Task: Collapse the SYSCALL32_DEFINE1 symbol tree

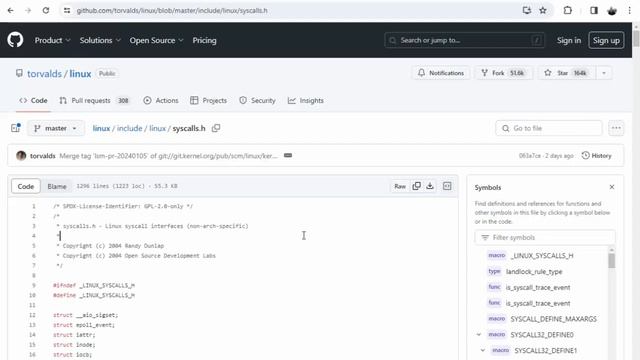Action: coord(482,351)
